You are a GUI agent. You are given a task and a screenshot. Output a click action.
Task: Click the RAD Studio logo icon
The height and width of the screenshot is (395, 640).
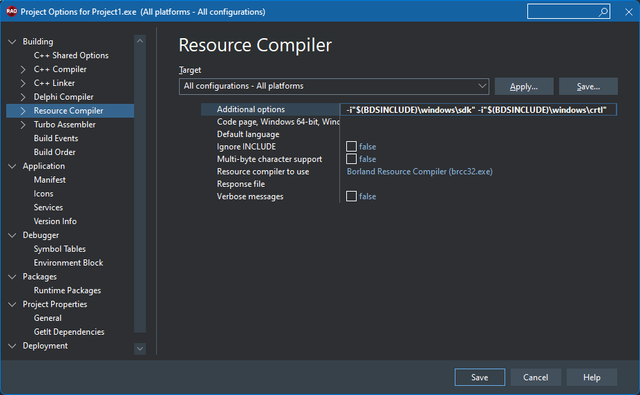point(11,11)
